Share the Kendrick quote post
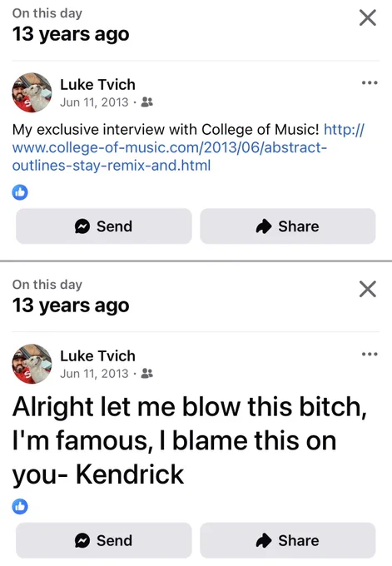This screenshot has height=566, width=392. (x=288, y=540)
